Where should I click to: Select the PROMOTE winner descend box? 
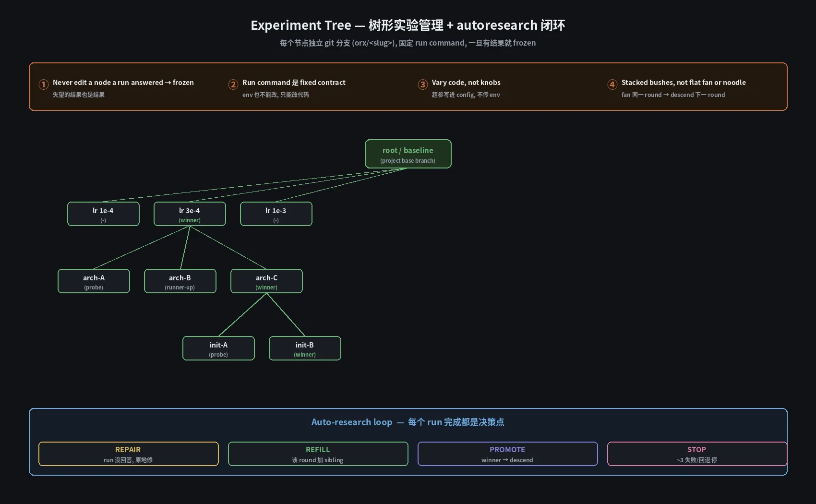508,454
